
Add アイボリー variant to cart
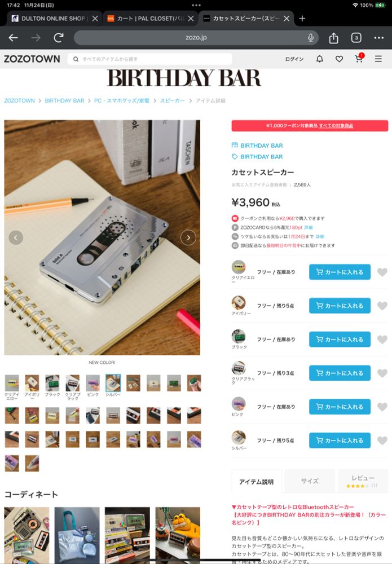(340, 306)
